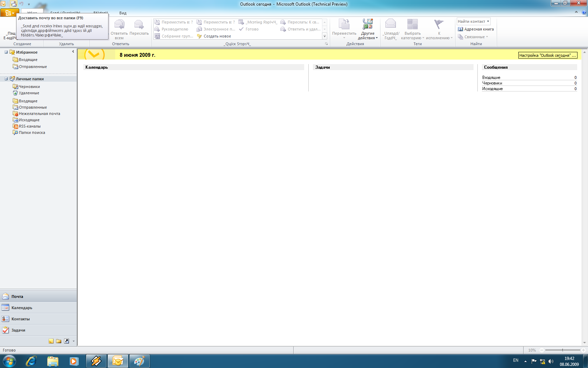Click the Undo quick access icon

click(x=21, y=4)
